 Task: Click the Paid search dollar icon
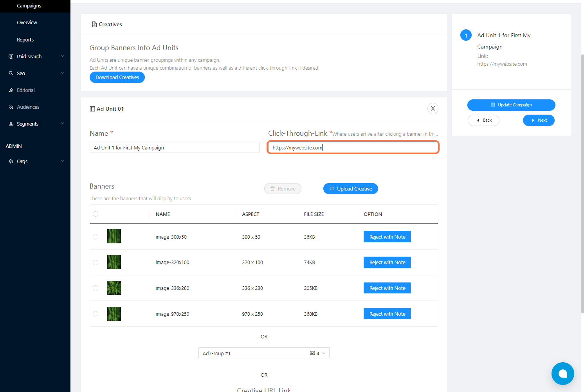point(11,56)
